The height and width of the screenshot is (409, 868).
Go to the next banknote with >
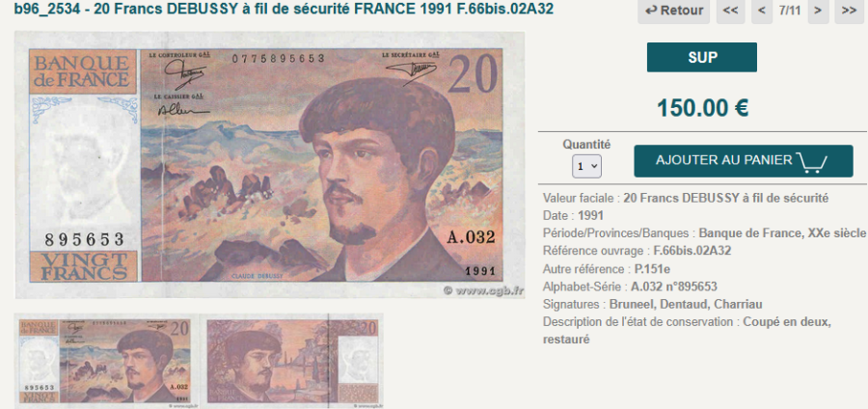click(x=818, y=11)
